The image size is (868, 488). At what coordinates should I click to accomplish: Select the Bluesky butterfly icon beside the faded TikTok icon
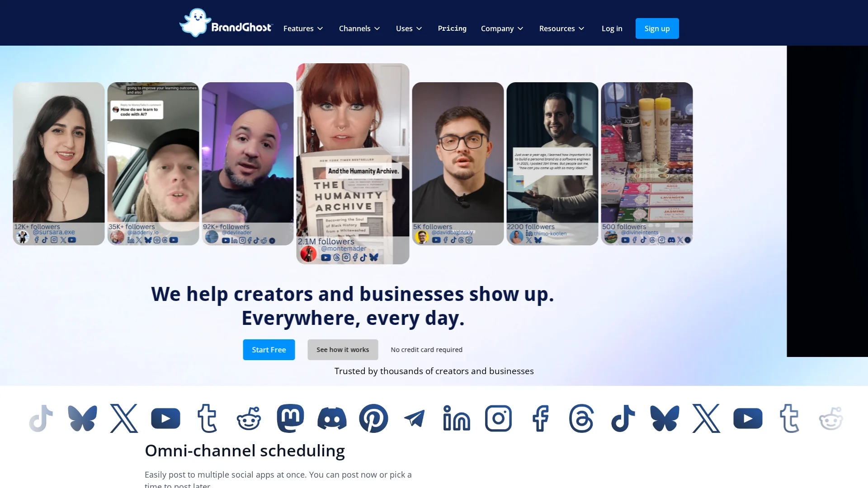coord(82,418)
